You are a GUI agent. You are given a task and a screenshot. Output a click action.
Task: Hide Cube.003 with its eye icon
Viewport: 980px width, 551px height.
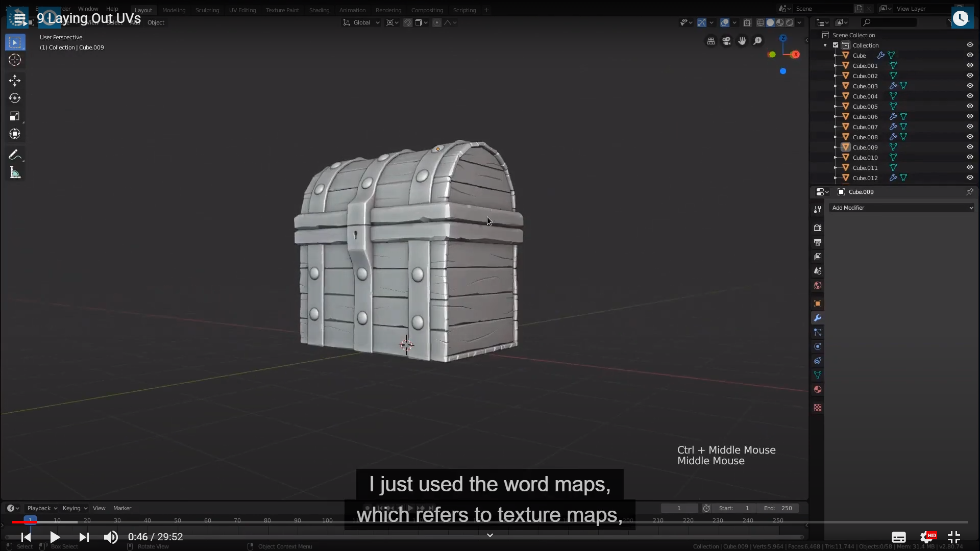[970, 86]
